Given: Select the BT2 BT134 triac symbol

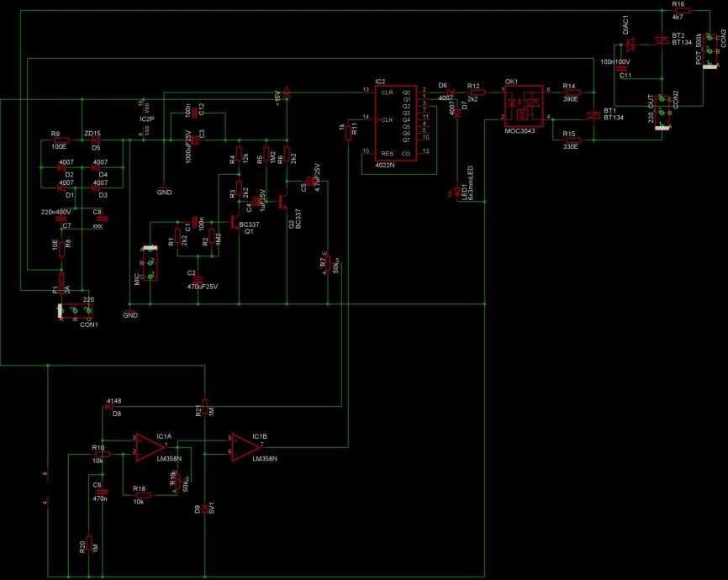Looking at the screenshot, I should coord(661,41).
